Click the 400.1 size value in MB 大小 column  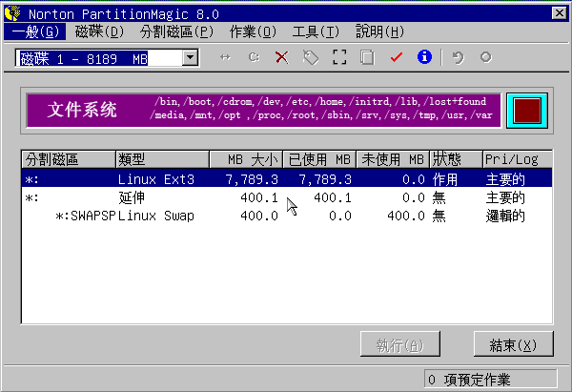point(259,197)
